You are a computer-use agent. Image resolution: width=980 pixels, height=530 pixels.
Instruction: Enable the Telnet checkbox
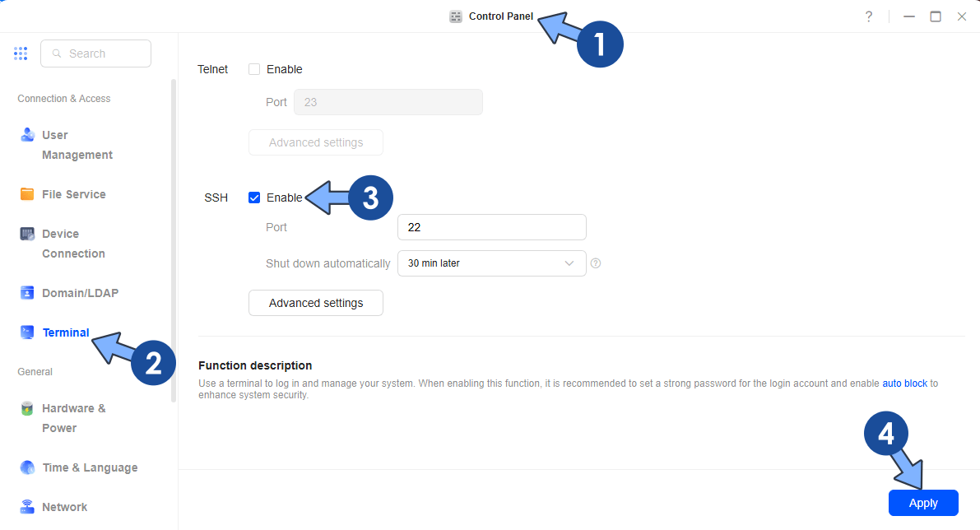coord(254,69)
